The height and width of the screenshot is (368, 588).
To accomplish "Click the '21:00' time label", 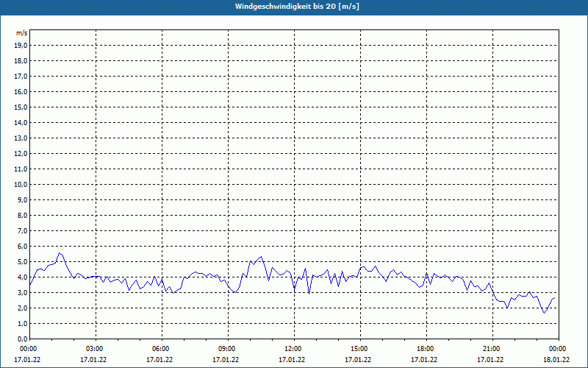I will 491,349.
